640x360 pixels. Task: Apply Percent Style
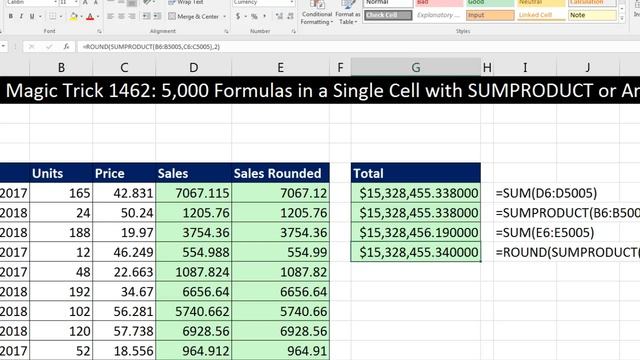[254, 16]
